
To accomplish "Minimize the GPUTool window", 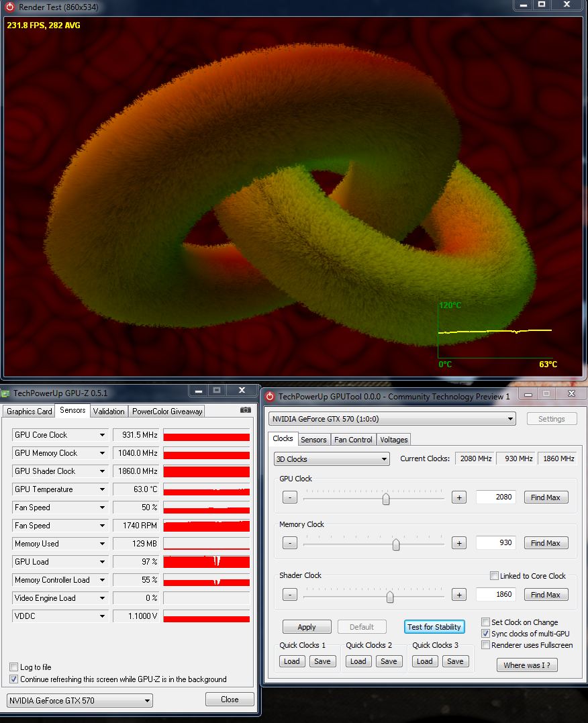I will pos(528,394).
